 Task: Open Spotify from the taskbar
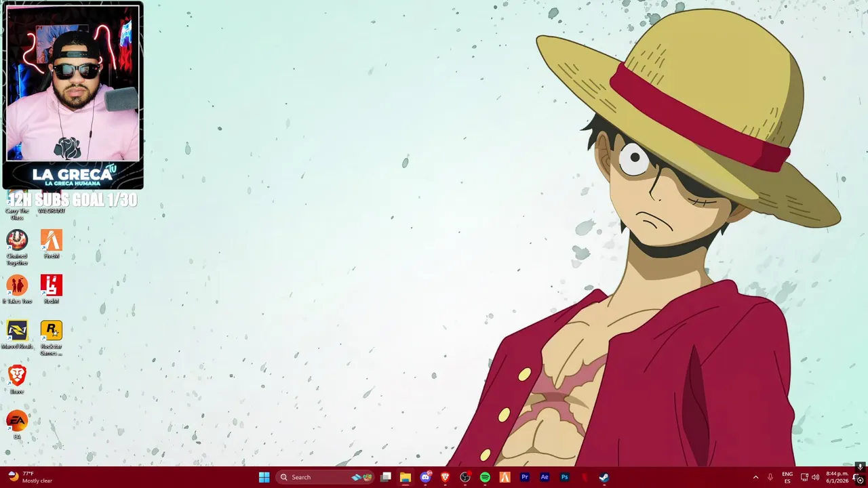click(485, 477)
